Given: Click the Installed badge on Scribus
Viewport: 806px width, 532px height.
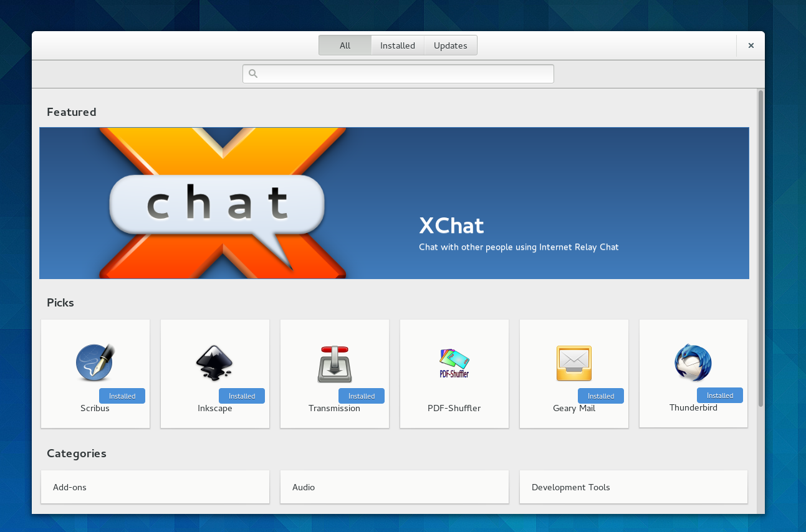Looking at the screenshot, I should (x=122, y=396).
